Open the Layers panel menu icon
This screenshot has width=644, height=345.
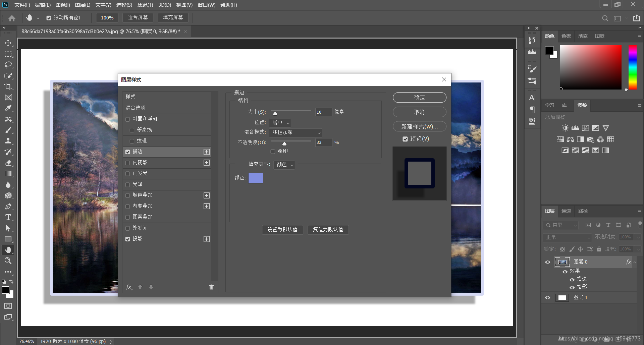639,211
